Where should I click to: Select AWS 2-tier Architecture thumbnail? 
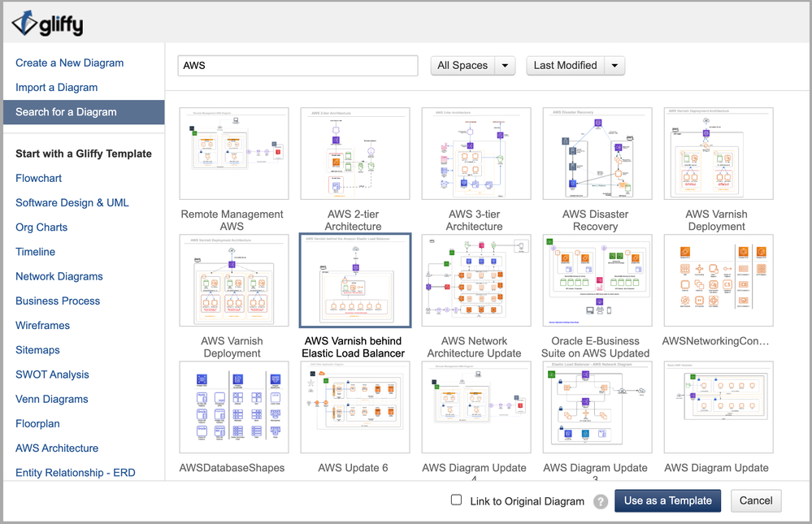(x=355, y=154)
